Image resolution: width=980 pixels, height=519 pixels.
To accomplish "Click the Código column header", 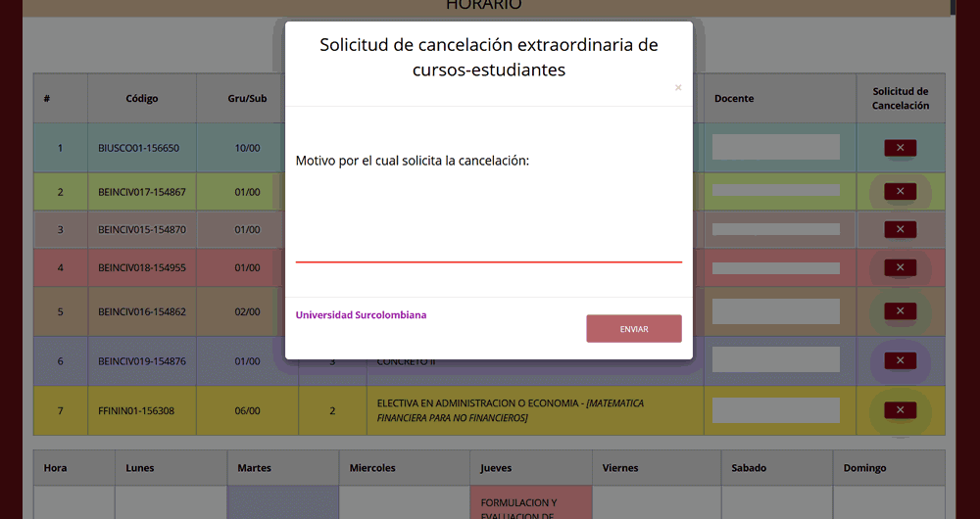I will click(x=142, y=98).
